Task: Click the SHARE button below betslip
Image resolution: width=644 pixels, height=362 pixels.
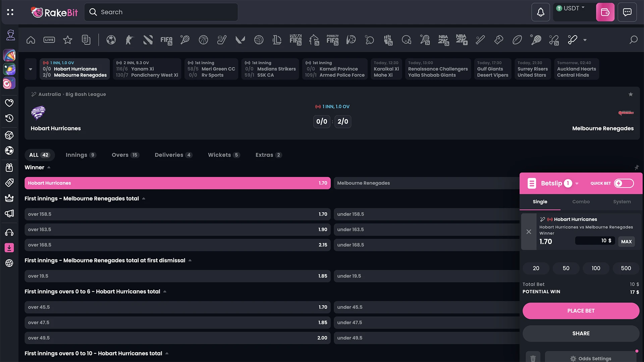Action: (581, 333)
